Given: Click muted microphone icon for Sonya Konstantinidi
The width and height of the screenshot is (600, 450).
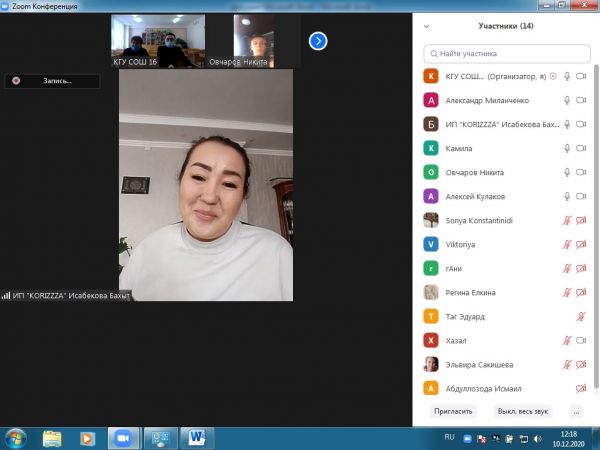Looking at the screenshot, I should click(x=567, y=220).
